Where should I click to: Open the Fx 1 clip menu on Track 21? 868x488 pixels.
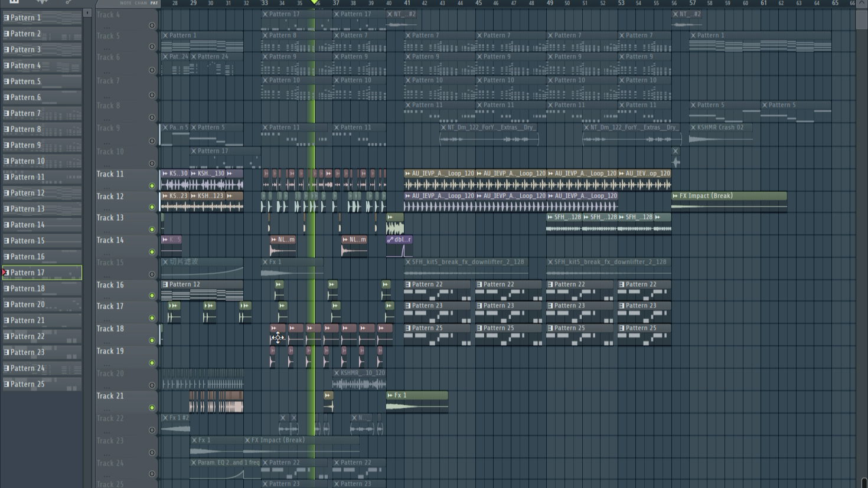(x=390, y=395)
